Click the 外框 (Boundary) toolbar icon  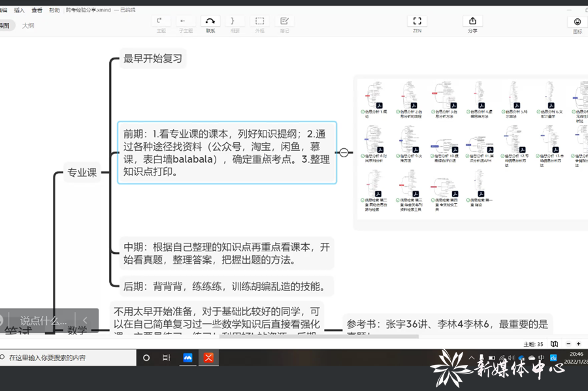click(260, 23)
